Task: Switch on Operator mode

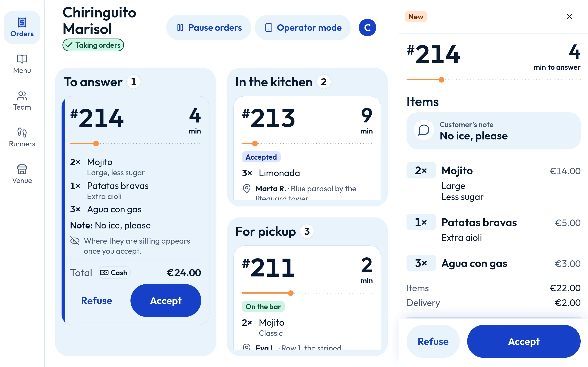Action: coord(303,28)
